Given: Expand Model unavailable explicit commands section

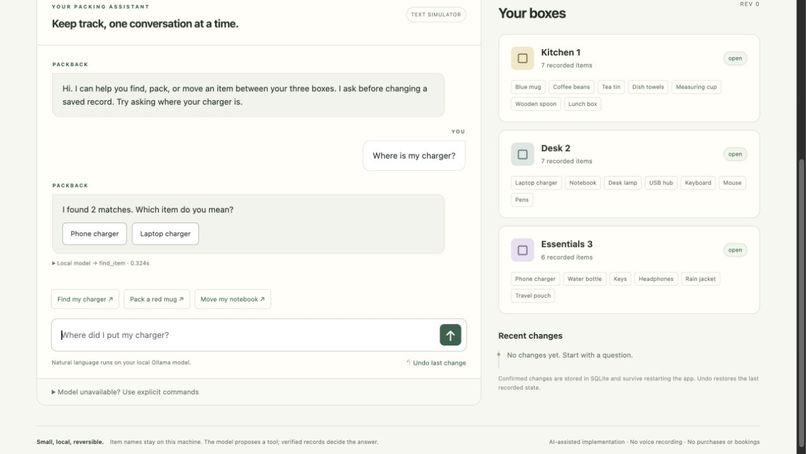Looking at the screenshot, I should tap(125, 392).
